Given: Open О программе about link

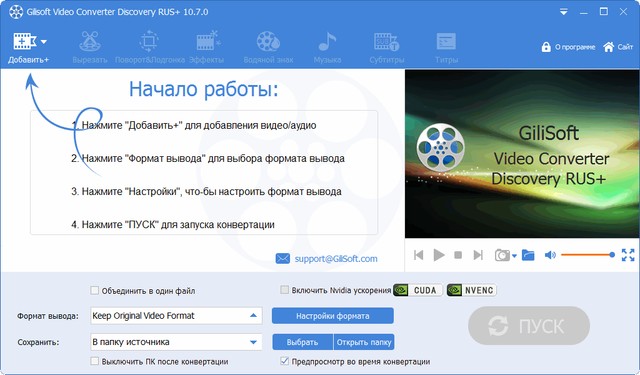Looking at the screenshot, I should click(568, 47).
